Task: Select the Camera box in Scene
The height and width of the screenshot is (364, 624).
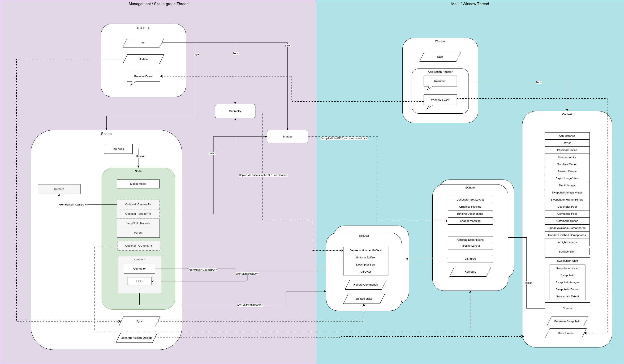Action: coord(59,189)
